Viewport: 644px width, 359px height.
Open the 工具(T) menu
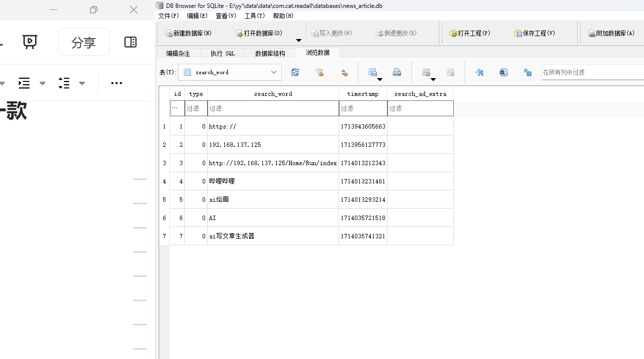coord(255,16)
